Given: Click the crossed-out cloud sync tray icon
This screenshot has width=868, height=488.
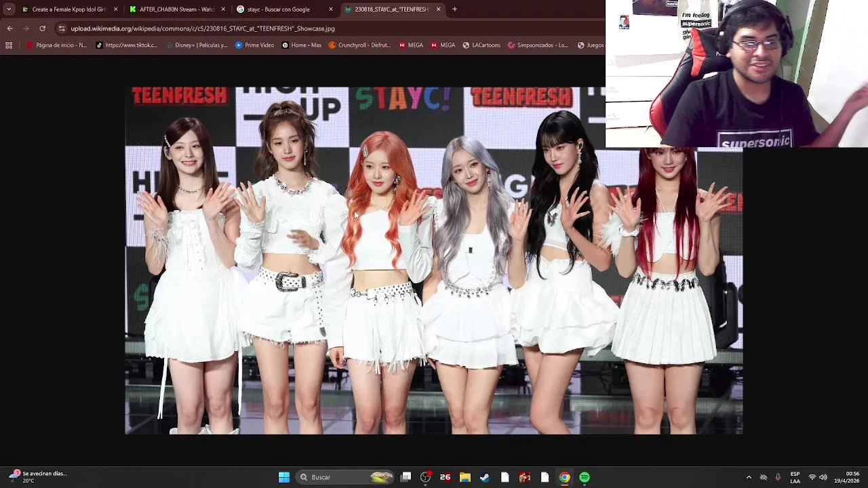Looking at the screenshot, I should pyautogui.click(x=764, y=477).
